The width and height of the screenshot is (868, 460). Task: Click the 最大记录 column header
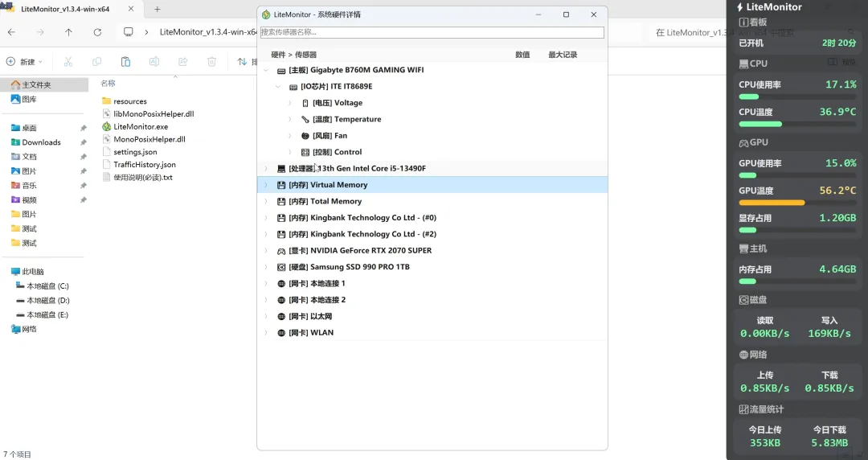pyautogui.click(x=563, y=55)
